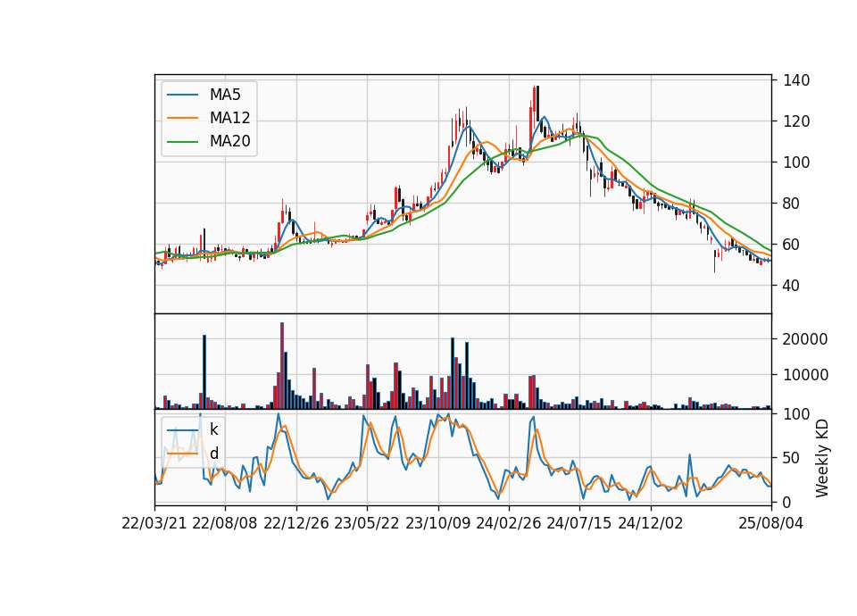Click the 25/08/04 date axis label
The width and height of the screenshot is (857, 616).
point(770,523)
